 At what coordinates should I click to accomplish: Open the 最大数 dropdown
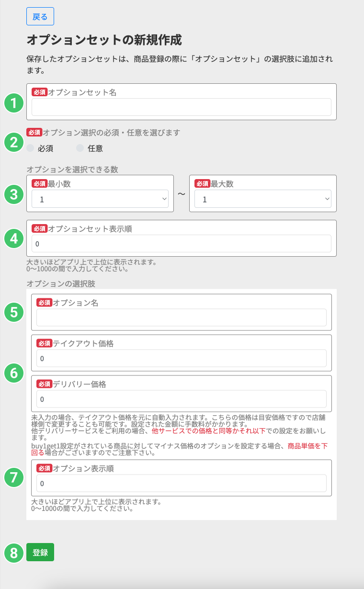coord(262,199)
